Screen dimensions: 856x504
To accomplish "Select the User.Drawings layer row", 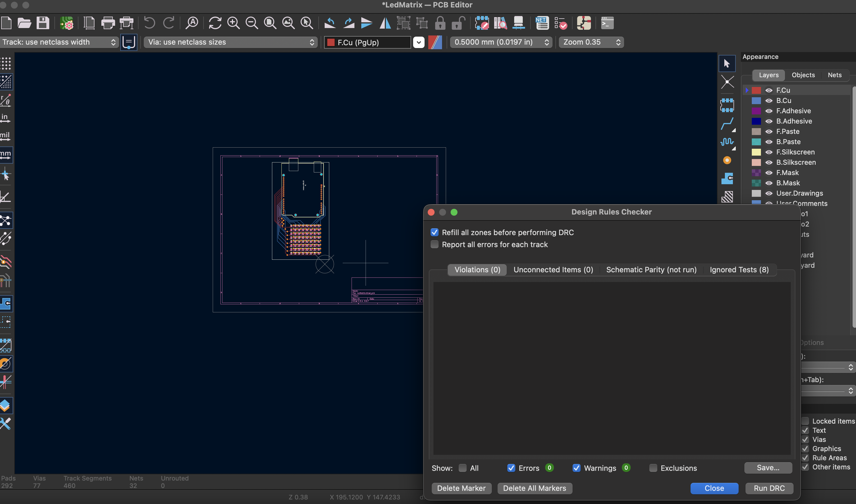I will (797, 193).
